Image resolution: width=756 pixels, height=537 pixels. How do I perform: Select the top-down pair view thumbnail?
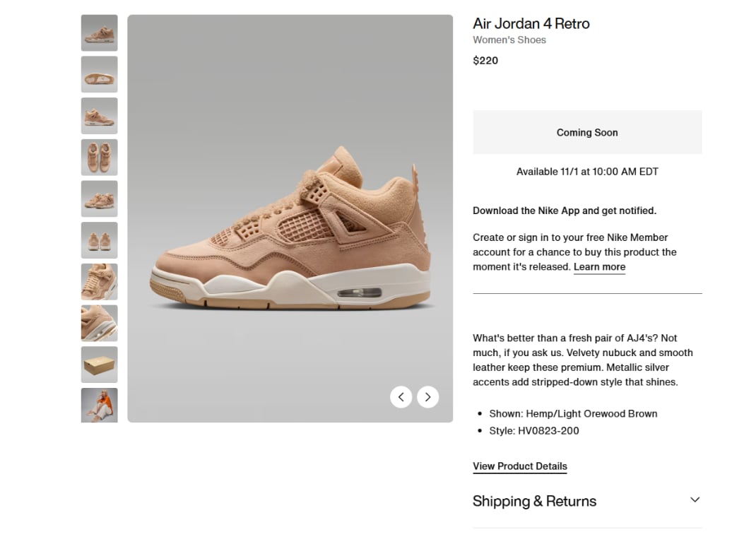pyautogui.click(x=99, y=157)
